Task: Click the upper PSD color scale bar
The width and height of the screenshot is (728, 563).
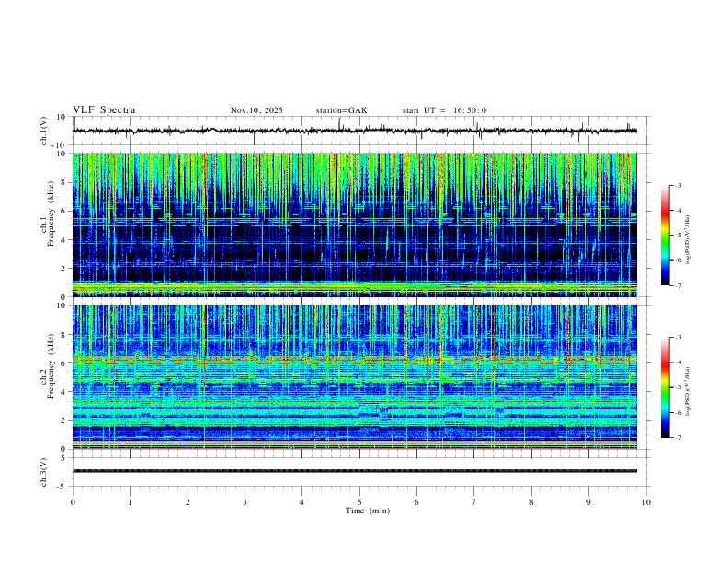Action: [665, 236]
